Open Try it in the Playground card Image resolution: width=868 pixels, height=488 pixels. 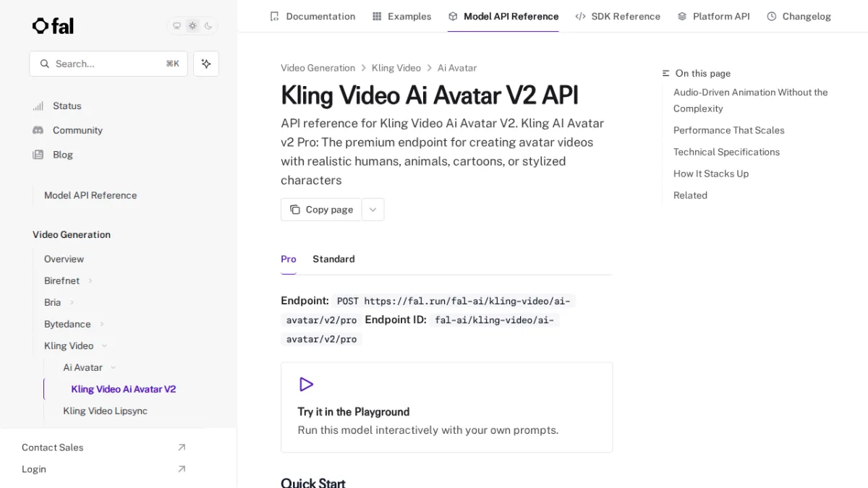pos(447,408)
